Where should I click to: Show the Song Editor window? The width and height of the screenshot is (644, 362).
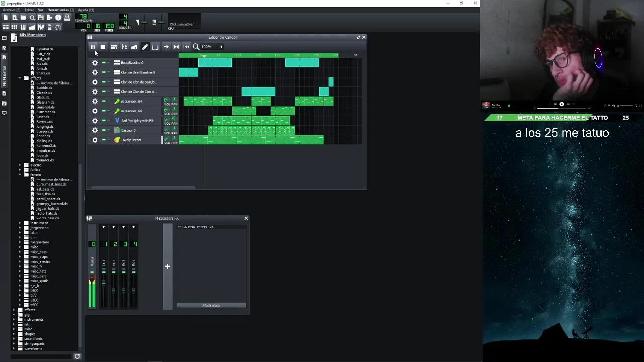[6, 27]
